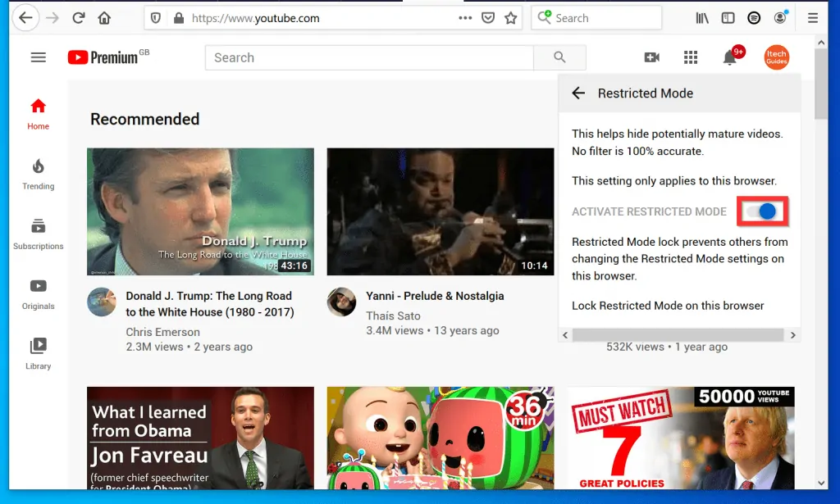Screen dimensions: 840x504
Task: Bookmark this page with star icon
Action: [x=511, y=18]
